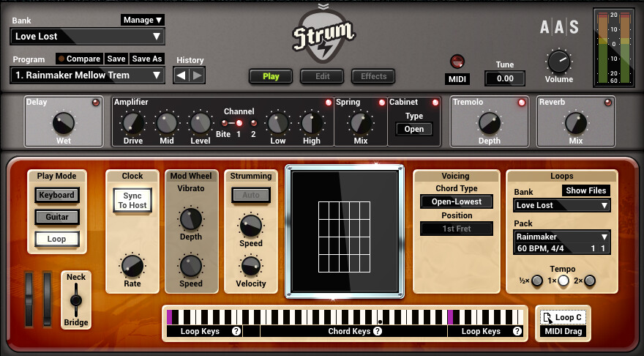Image resolution: width=644 pixels, height=356 pixels.
Task: Click the Amplifier Mid knob
Action: pyautogui.click(x=167, y=122)
